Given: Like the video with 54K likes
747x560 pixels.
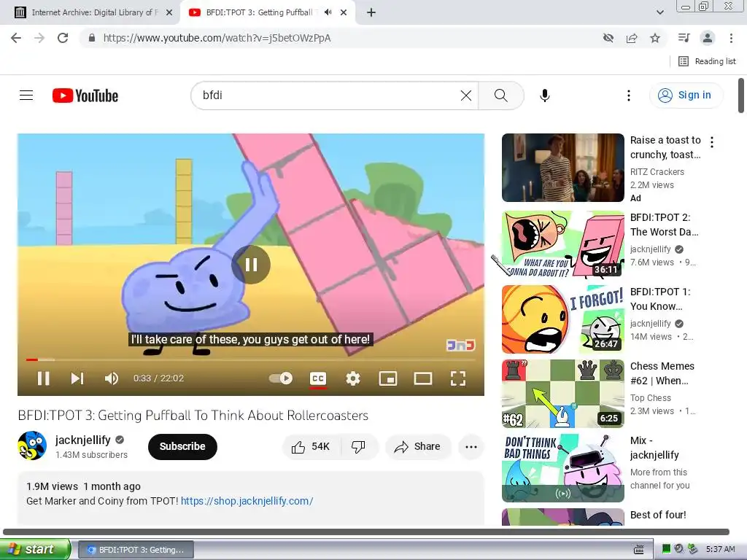Looking at the screenshot, I should click(x=311, y=447).
